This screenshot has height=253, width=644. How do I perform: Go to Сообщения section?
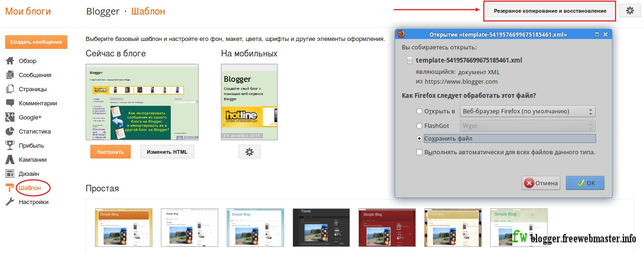point(35,75)
